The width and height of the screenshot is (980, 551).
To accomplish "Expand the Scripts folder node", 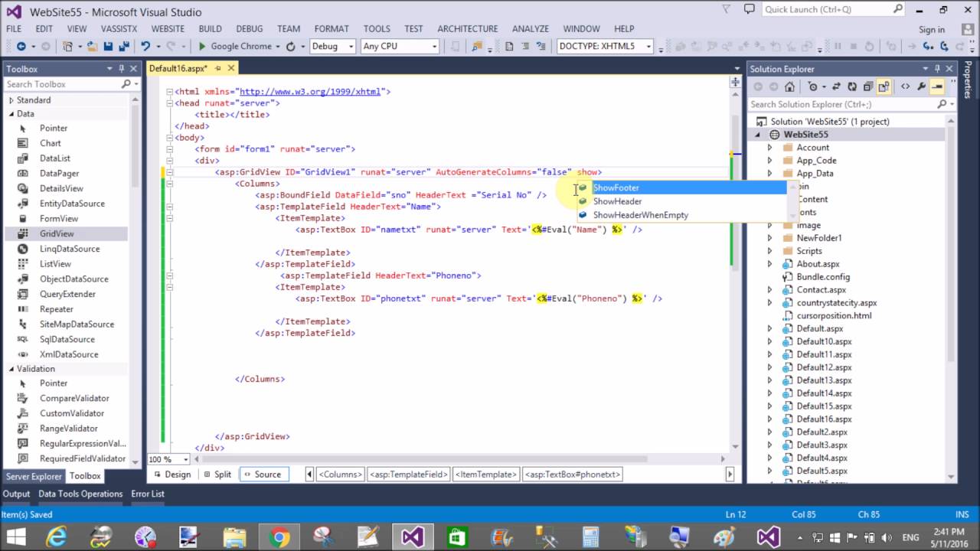I will [x=770, y=251].
